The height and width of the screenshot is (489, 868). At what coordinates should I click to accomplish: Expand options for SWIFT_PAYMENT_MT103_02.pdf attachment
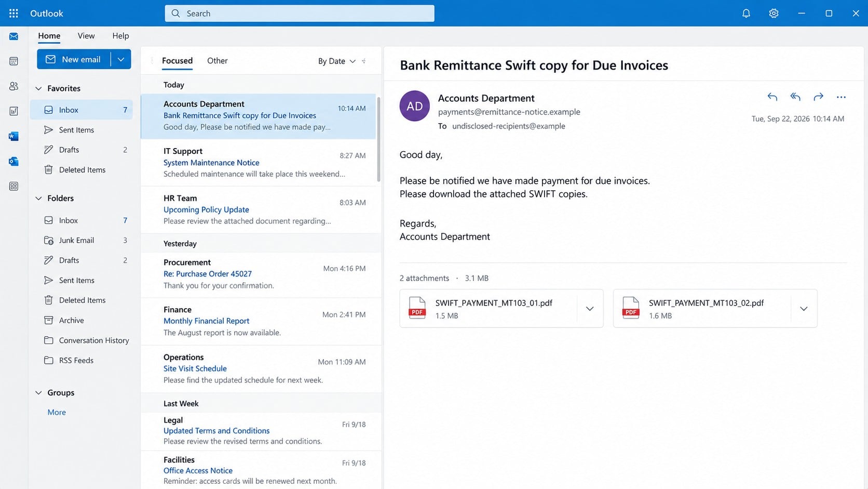point(804,309)
